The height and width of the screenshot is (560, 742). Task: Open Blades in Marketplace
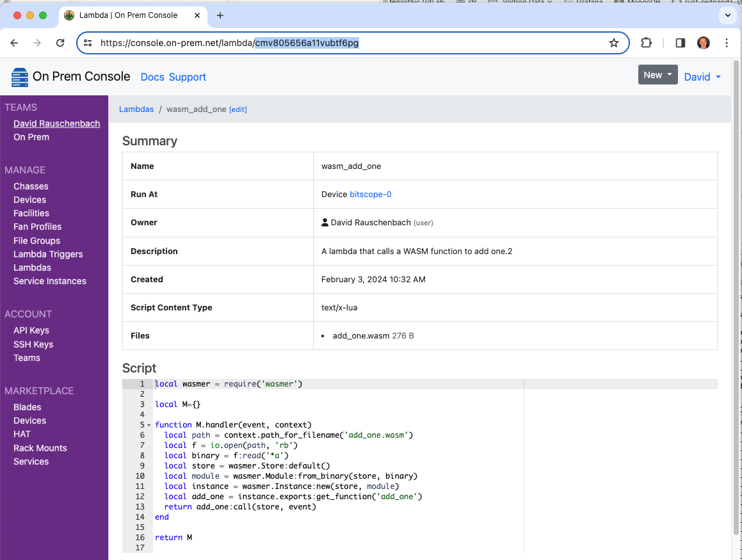27,407
